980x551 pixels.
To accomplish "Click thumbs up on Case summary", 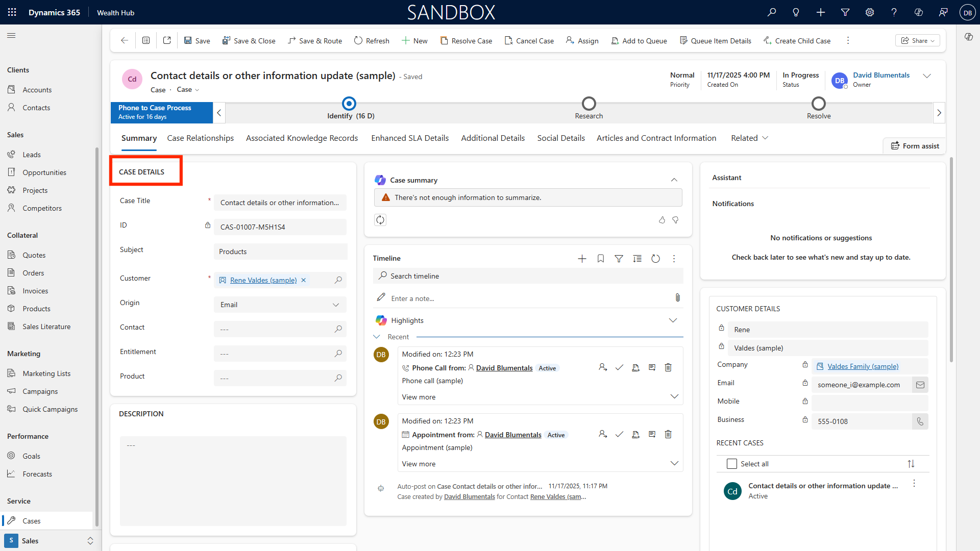I will tap(662, 220).
